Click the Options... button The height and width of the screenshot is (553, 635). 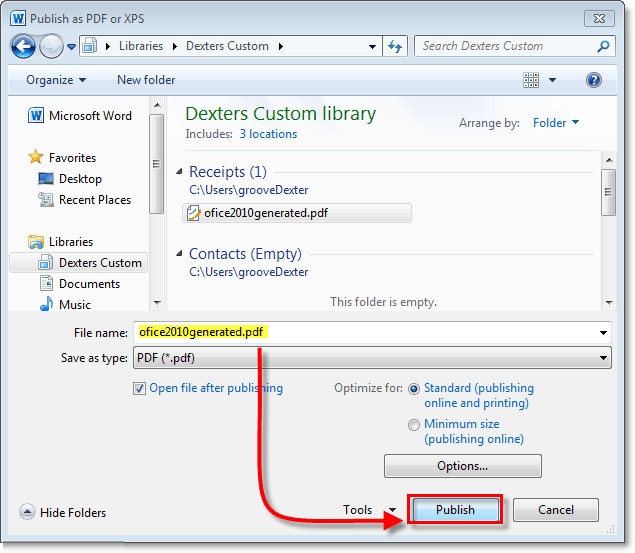click(462, 466)
